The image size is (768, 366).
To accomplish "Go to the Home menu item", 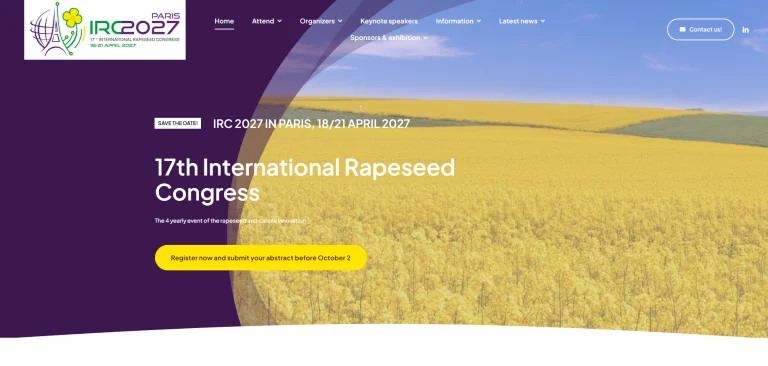I will point(224,21).
